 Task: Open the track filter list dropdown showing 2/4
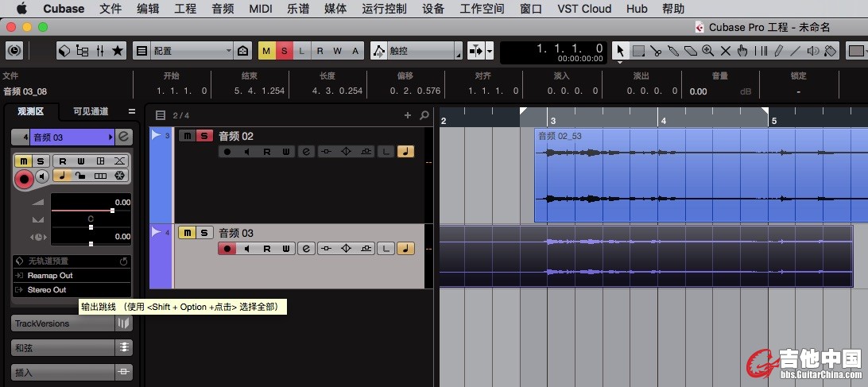click(x=161, y=115)
